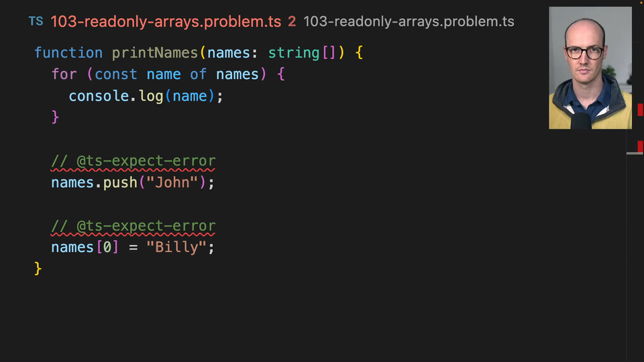This screenshot has height=362, width=644.
Task: Click the "John" string literal
Action: [x=172, y=182]
